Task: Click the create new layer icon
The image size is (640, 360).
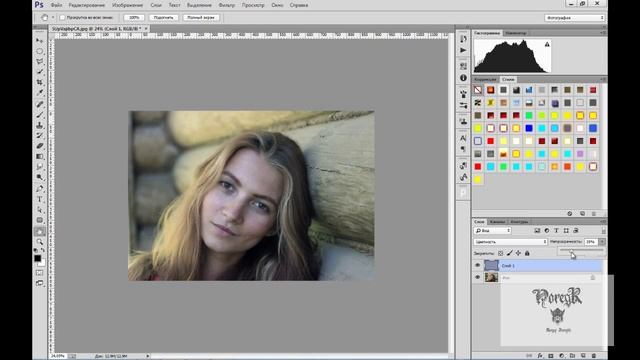Action: point(583,356)
